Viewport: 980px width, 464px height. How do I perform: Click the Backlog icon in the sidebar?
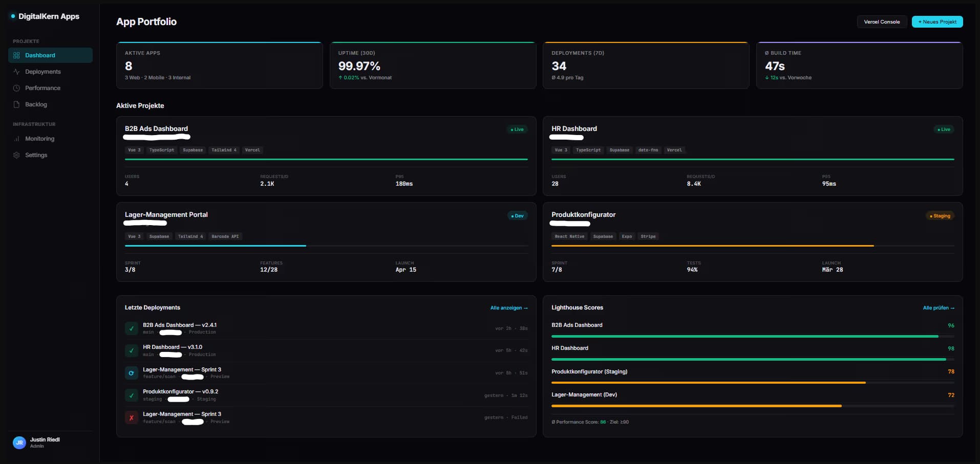(17, 104)
